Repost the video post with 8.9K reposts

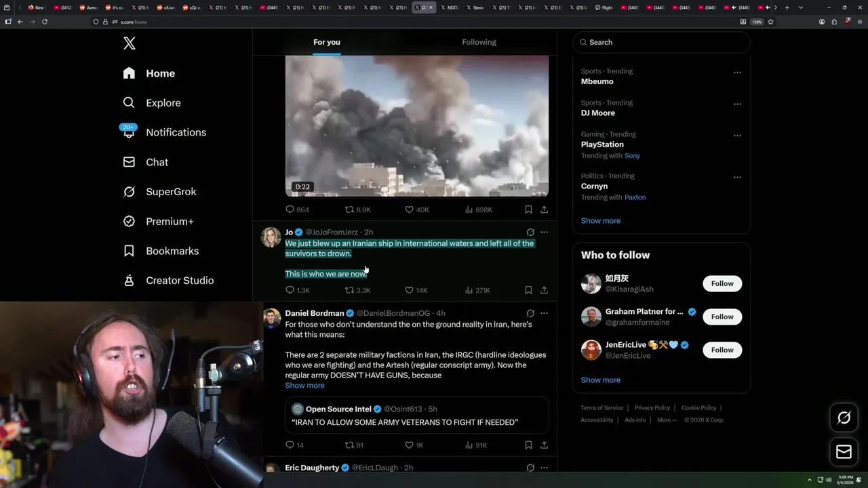point(357,210)
